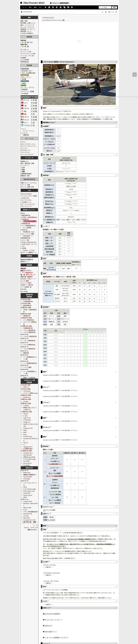
Task: Open the 編集 menu item in the top bar
Action: pyautogui.click(x=35, y=8)
